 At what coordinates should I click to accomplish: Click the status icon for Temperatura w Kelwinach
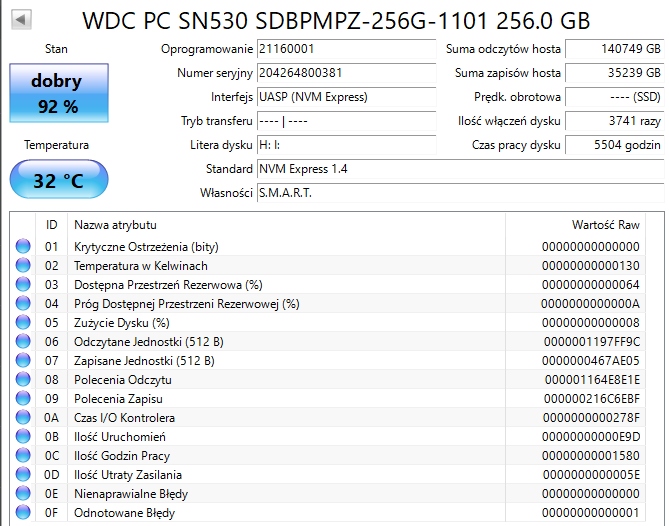tap(23, 265)
